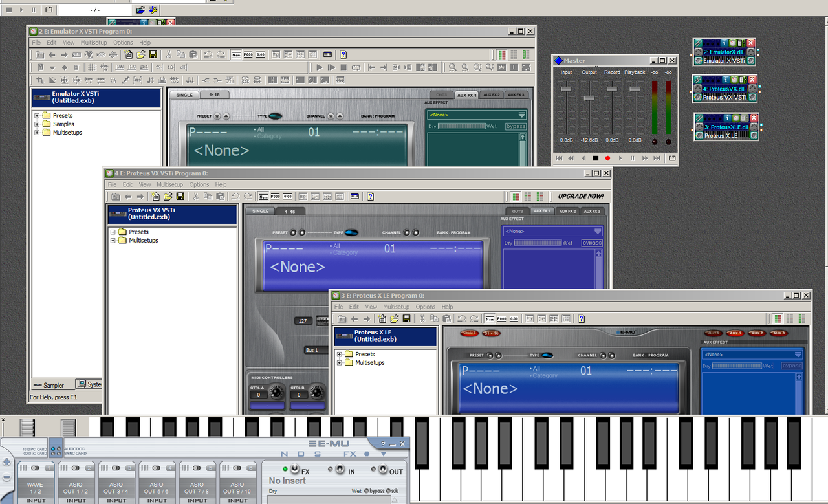Image resolution: width=828 pixels, height=504 pixels.
Task: Toggle the switch on ASIO OUT 3/4 strip
Action: pyautogui.click(x=116, y=468)
